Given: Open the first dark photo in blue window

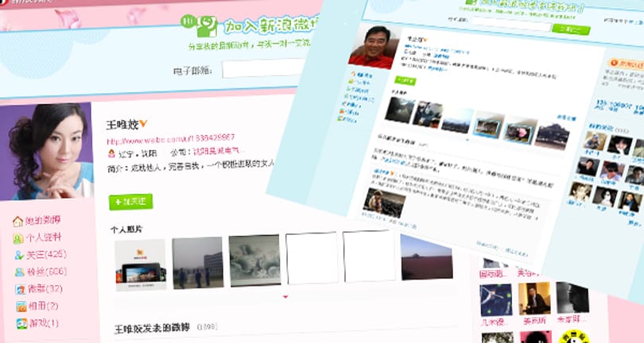Looking at the screenshot, I should pos(400,110).
